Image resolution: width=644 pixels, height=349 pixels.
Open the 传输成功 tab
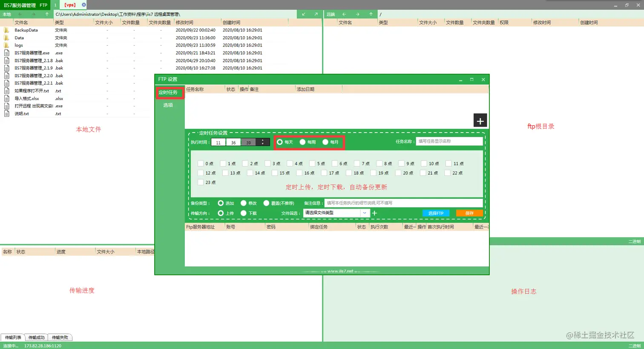click(x=37, y=337)
